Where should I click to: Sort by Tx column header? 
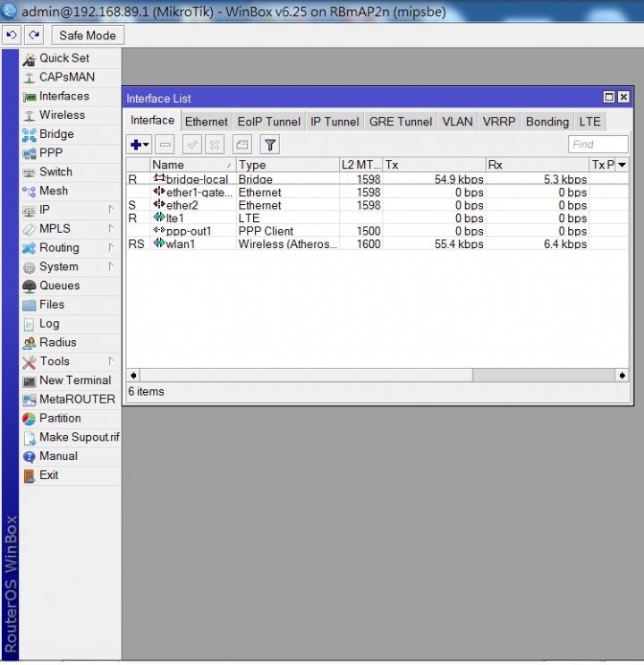pyautogui.click(x=435, y=165)
